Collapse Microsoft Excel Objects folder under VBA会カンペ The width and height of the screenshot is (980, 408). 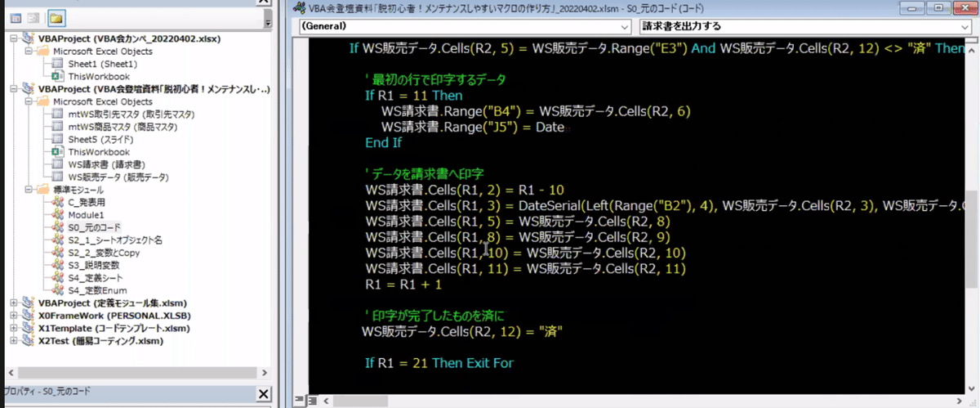(x=28, y=51)
